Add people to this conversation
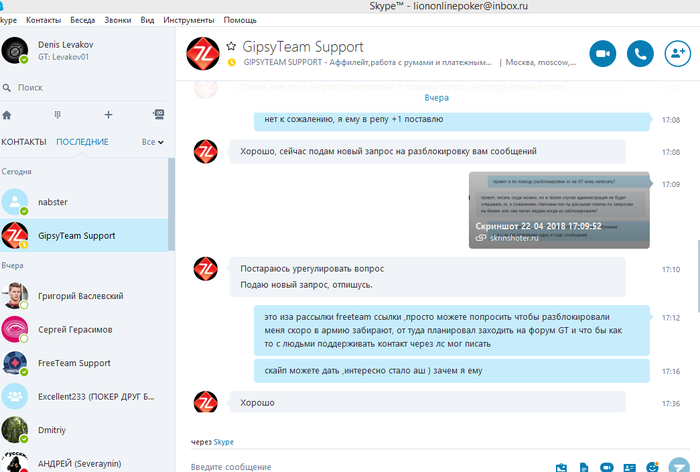The height and width of the screenshot is (472, 700). (x=678, y=54)
